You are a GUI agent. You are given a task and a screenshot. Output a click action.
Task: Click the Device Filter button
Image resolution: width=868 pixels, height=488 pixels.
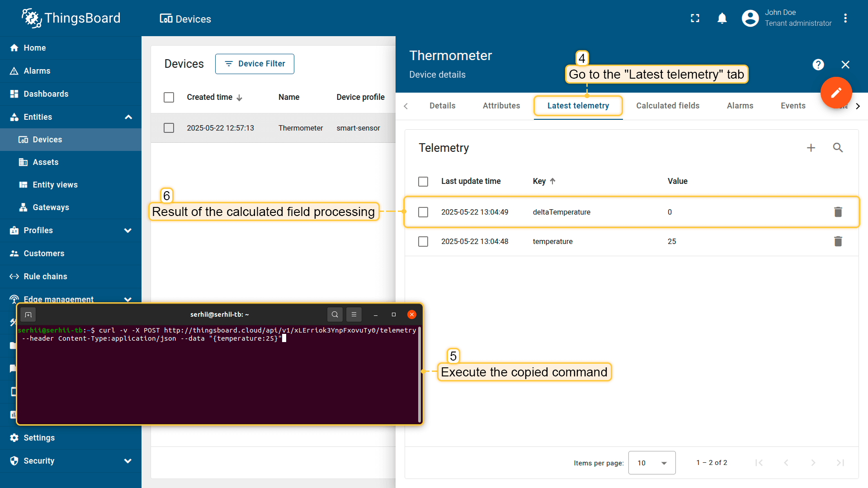pos(255,64)
